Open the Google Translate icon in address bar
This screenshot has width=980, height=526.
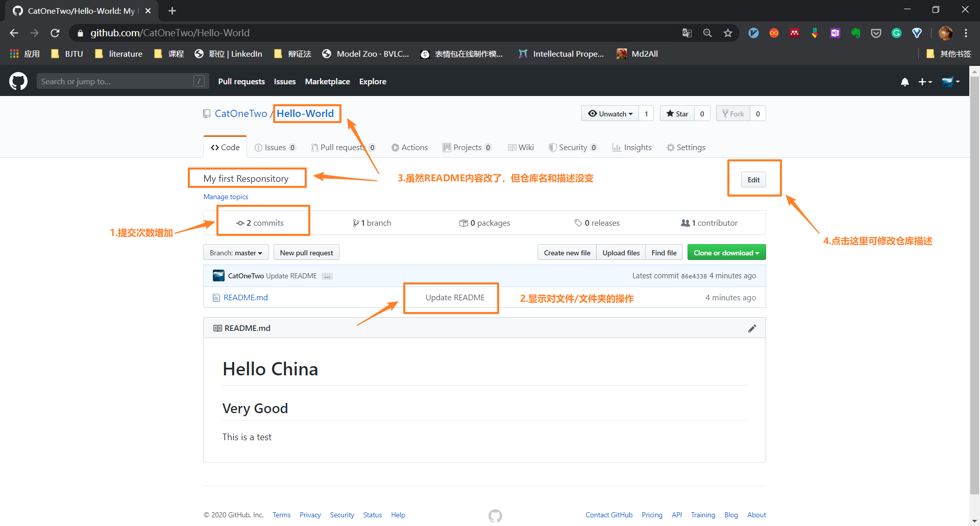[687, 33]
